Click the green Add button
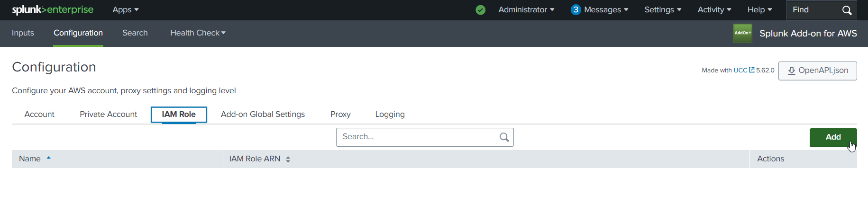Screen dimensions: 868x212 coord(833,137)
